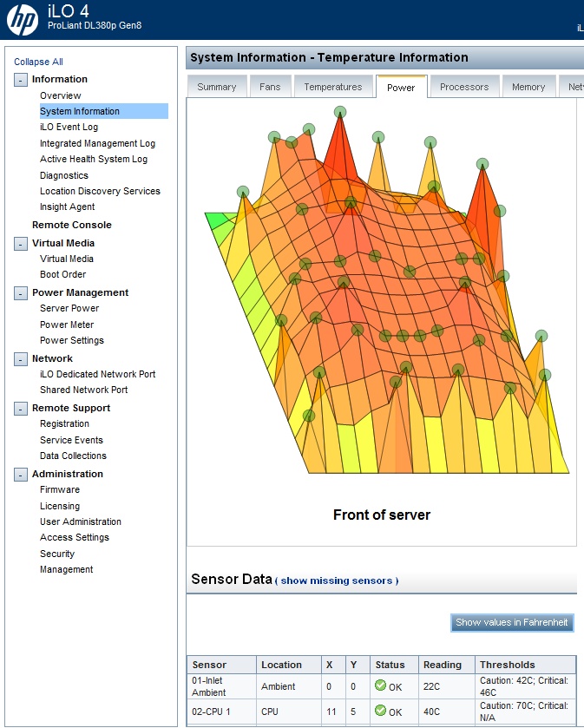Screen dimensions: 584x728
Task: Open Boot Order settings
Action: 62,275
